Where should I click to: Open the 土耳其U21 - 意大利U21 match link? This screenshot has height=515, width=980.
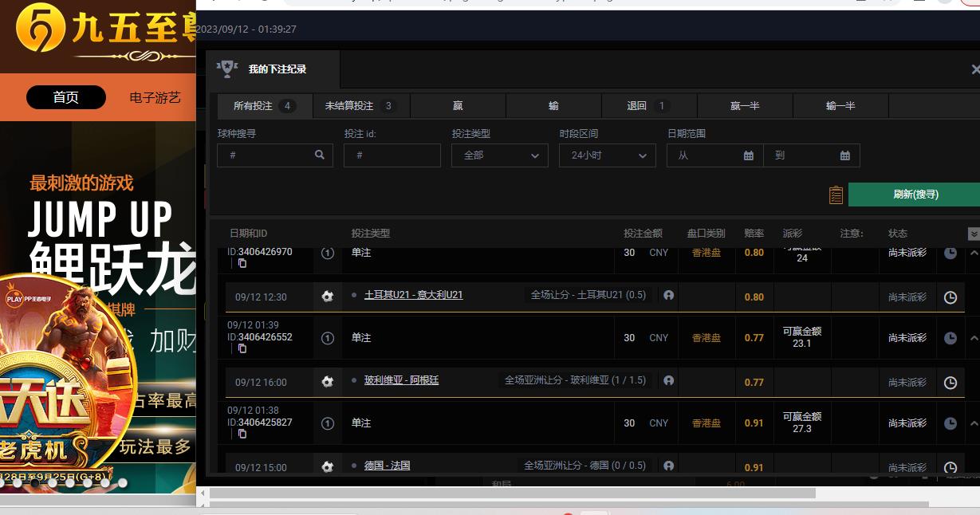[x=413, y=295]
